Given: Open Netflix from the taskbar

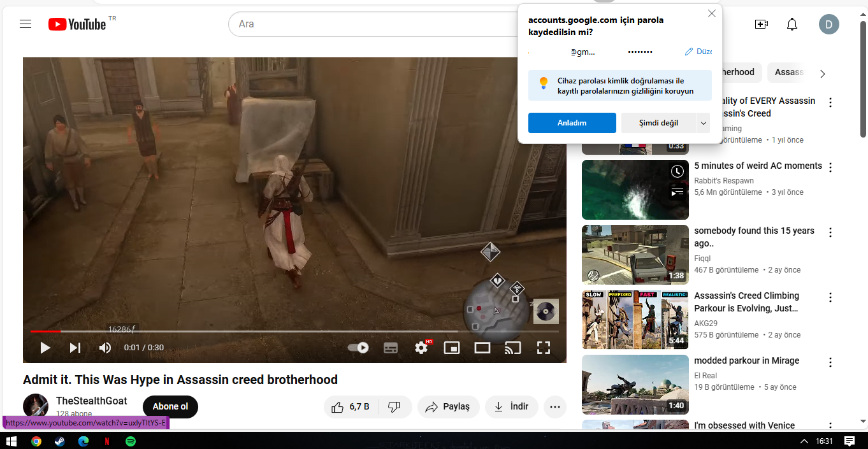Looking at the screenshot, I should pos(107,441).
